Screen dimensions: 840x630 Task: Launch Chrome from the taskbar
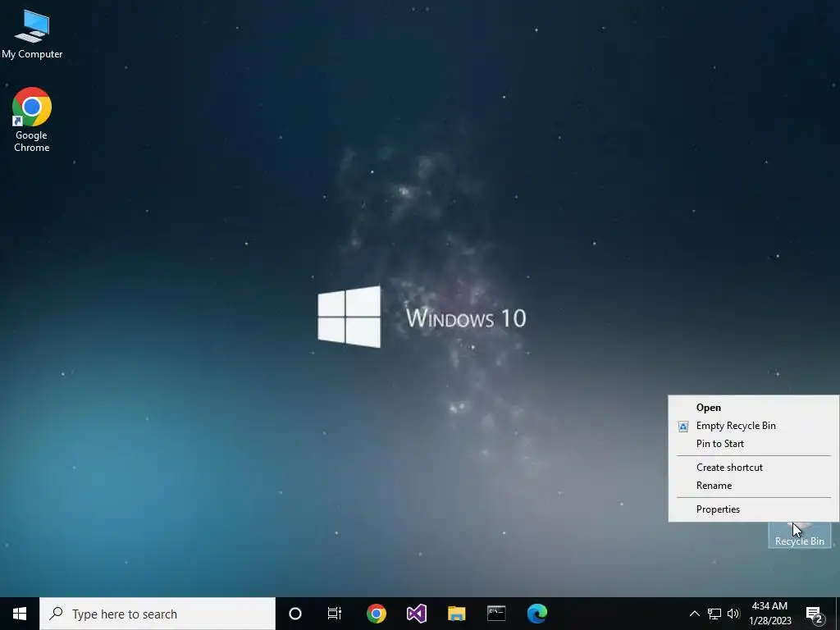point(376,614)
